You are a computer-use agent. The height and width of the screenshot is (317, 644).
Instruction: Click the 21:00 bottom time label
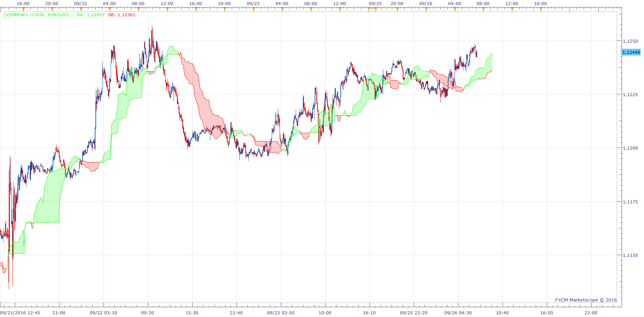coord(59,313)
